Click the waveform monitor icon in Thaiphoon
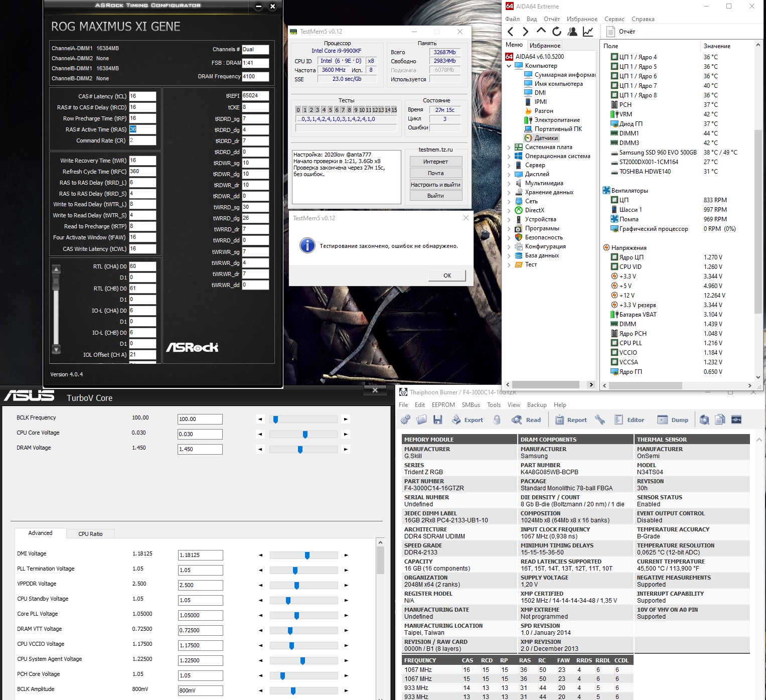 pos(736,420)
